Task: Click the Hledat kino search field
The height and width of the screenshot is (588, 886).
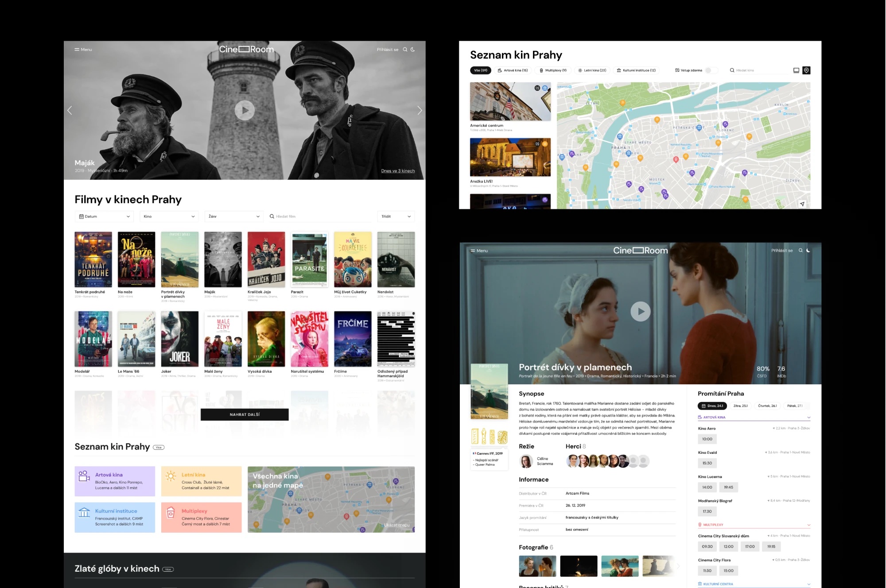Action: point(758,70)
